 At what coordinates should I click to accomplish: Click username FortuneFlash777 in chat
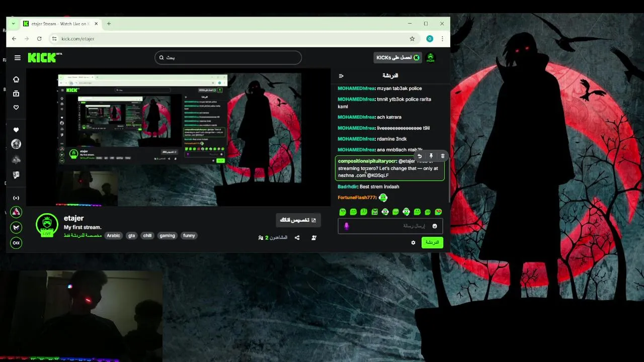[x=357, y=198]
